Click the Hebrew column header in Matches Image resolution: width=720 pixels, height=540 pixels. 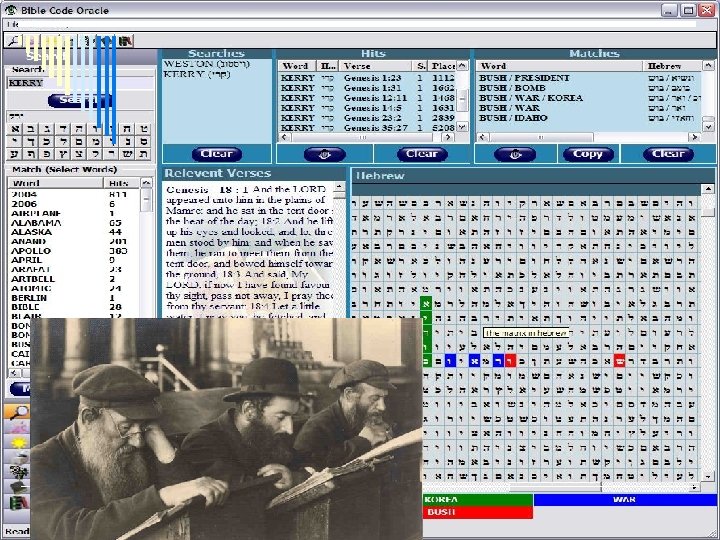click(x=672, y=66)
